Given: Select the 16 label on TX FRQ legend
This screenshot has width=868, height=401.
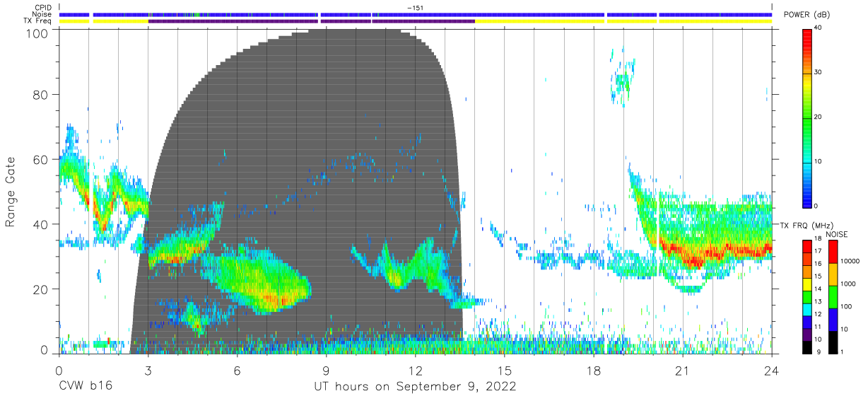Looking at the screenshot, I should coord(819,263).
